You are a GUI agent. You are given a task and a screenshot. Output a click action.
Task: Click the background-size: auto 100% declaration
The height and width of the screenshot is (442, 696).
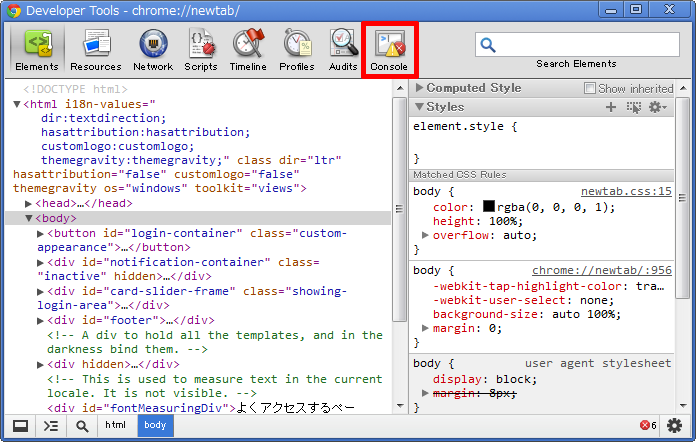(526, 315)
